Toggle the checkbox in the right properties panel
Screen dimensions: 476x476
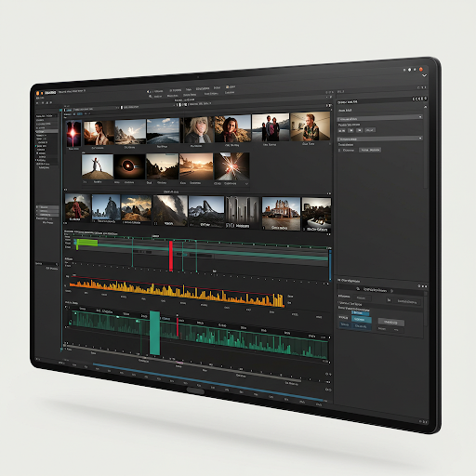339,150
